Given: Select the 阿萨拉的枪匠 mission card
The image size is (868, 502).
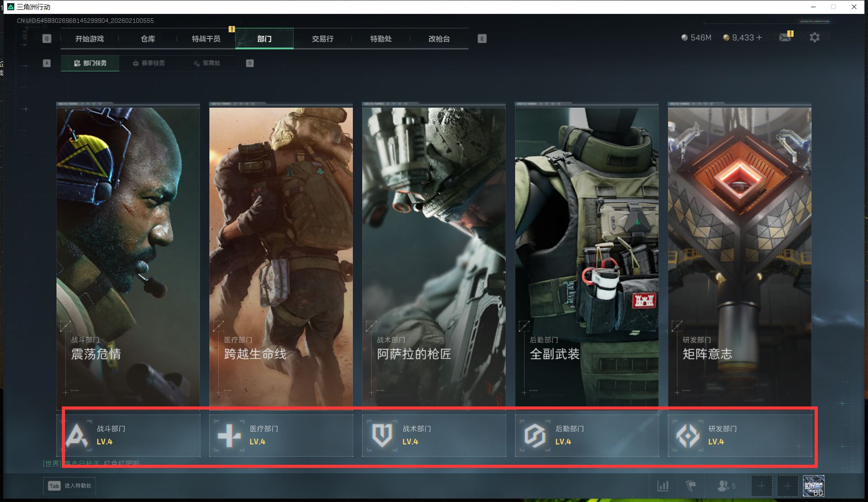Looking at the screenshot, I should [x=434, y=256].
